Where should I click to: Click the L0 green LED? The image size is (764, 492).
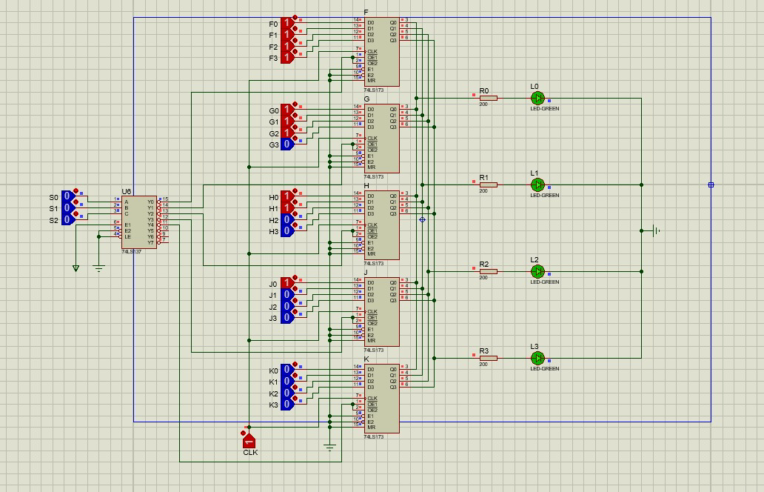(537, 98)
